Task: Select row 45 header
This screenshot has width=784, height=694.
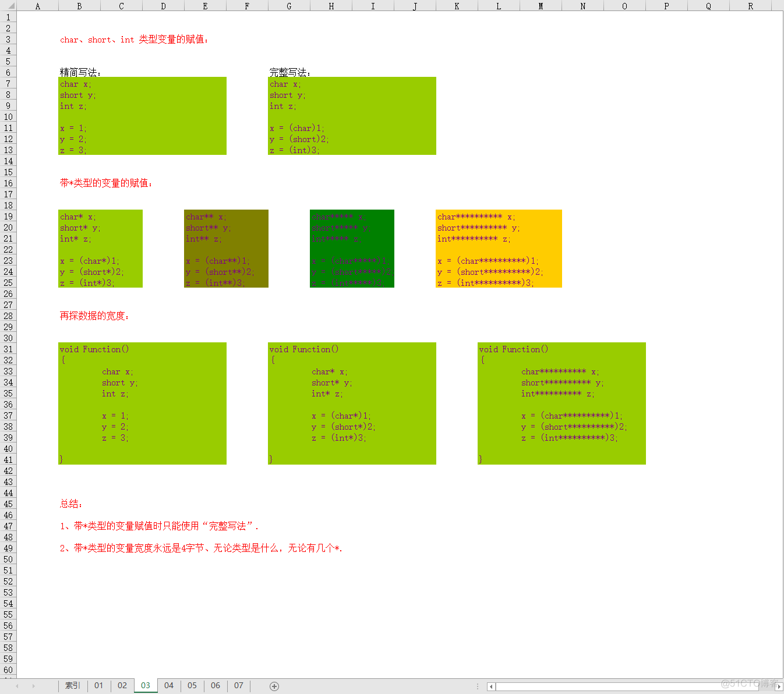Action: tap(8, 504)
